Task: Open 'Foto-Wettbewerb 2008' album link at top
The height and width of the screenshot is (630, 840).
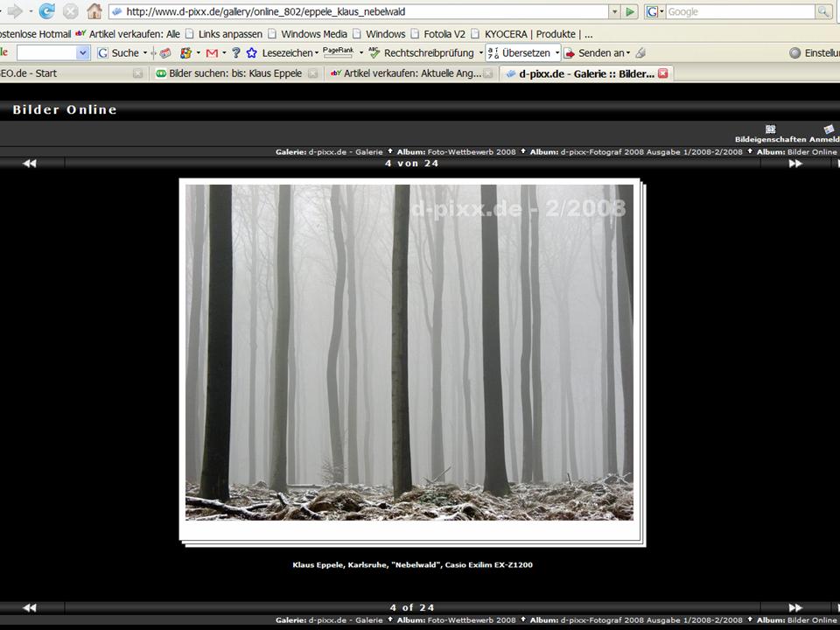Action: pos(471,151)
